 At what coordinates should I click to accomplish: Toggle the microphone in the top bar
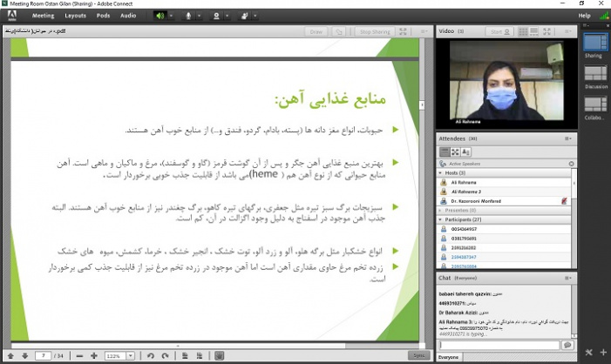[x=187, y=16]
